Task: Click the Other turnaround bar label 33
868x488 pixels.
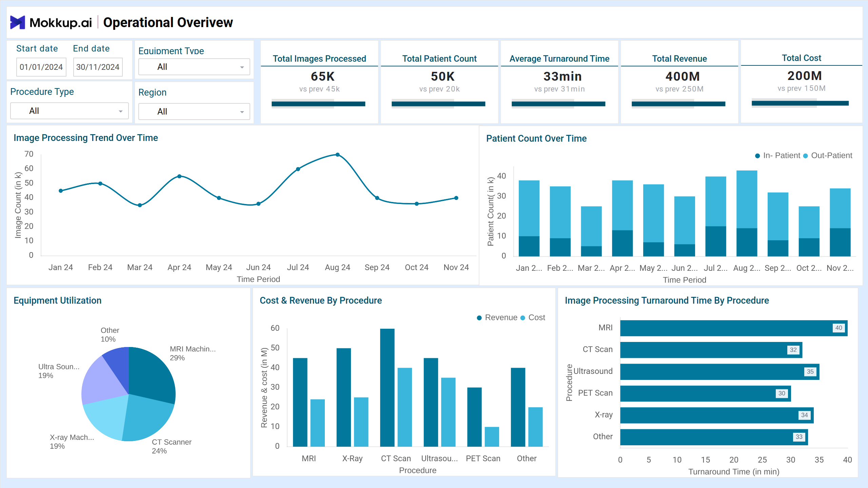Action: (x=799, y=437)
